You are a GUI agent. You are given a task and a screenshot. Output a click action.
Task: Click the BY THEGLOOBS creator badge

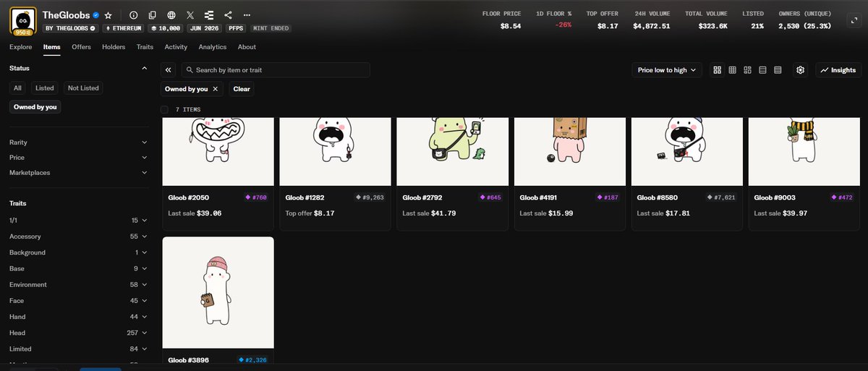[71, 28]
